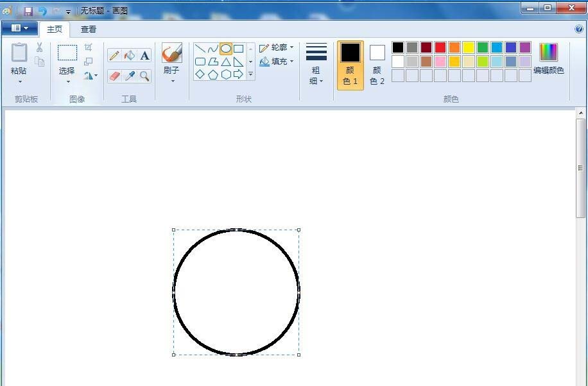The image size is (588, 386).
Task: Click the Brushes (刷子) icon
Action: pos(172,53)
